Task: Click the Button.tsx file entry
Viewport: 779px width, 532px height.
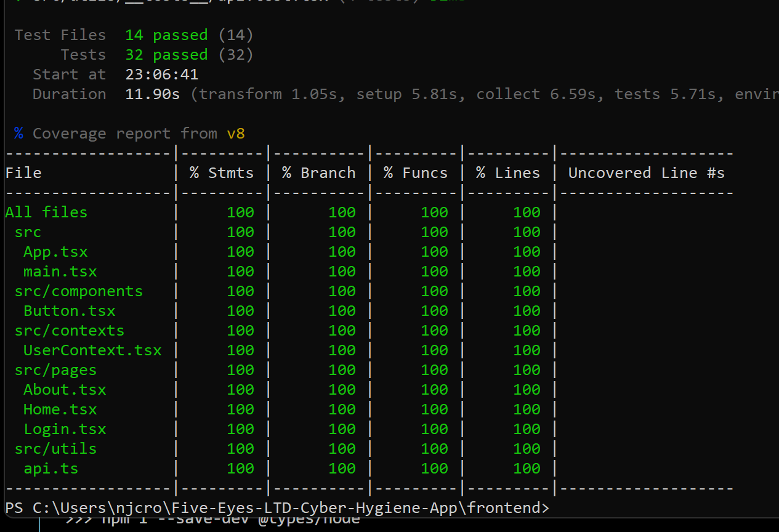Action: click(69, 310)
